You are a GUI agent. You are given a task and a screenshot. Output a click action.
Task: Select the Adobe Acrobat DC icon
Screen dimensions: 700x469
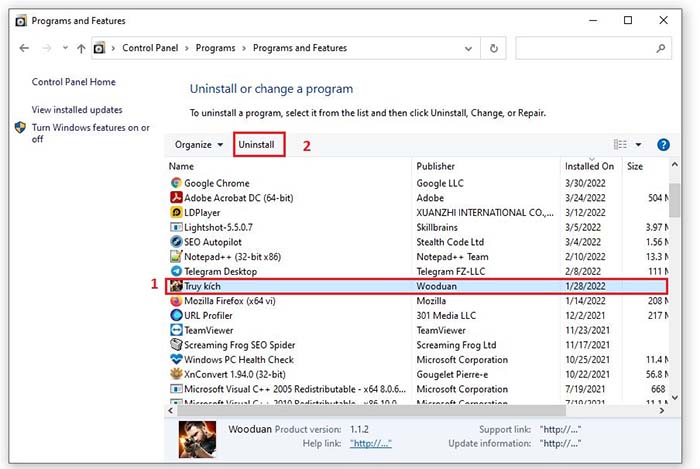pyautogui.click(x=176, y=198)
